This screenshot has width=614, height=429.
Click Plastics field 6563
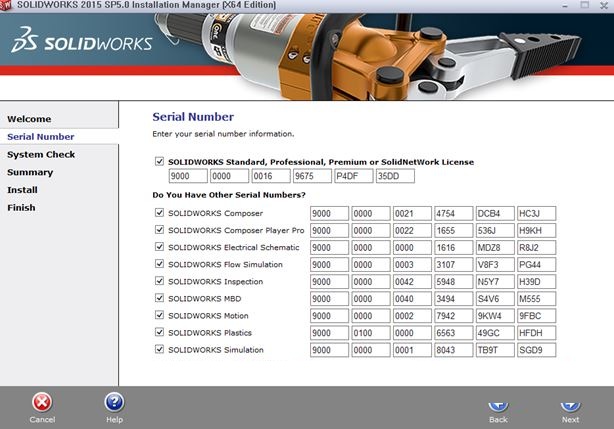454,333
